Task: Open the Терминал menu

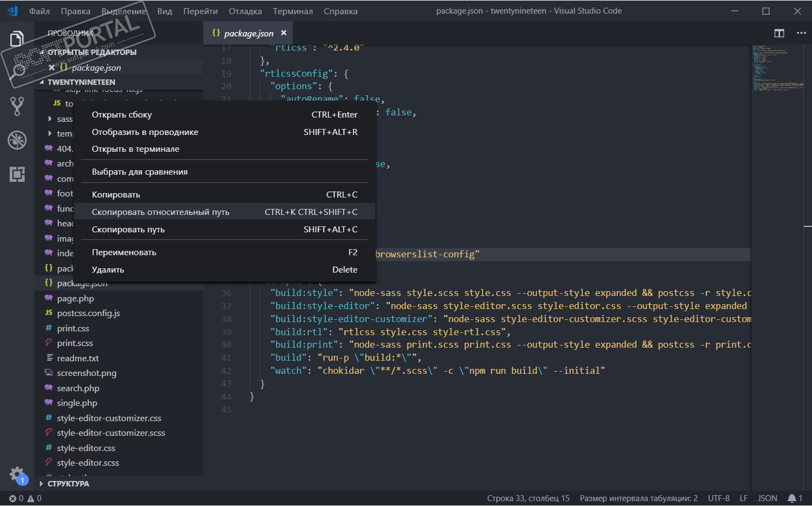Action: tap(292, 11)
